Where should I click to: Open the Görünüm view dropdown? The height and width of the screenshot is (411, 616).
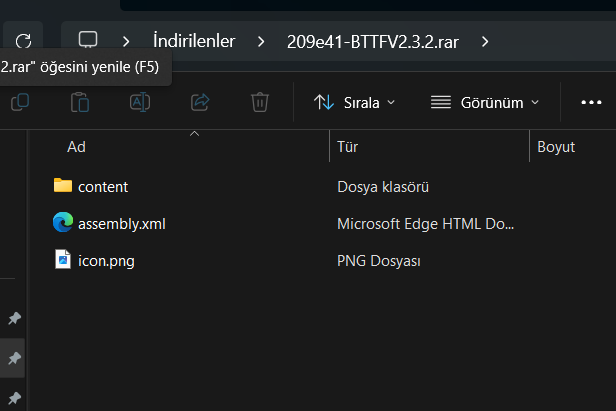click(484, 102)
